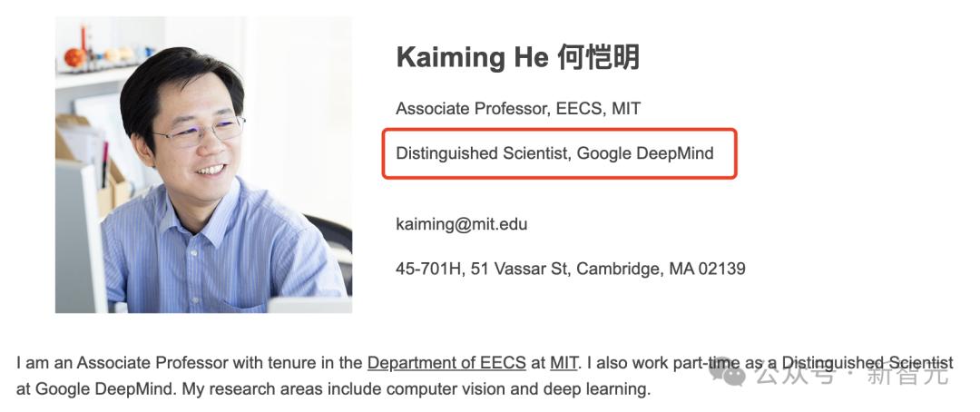Click the glasses in the portrait

(200, 132)
